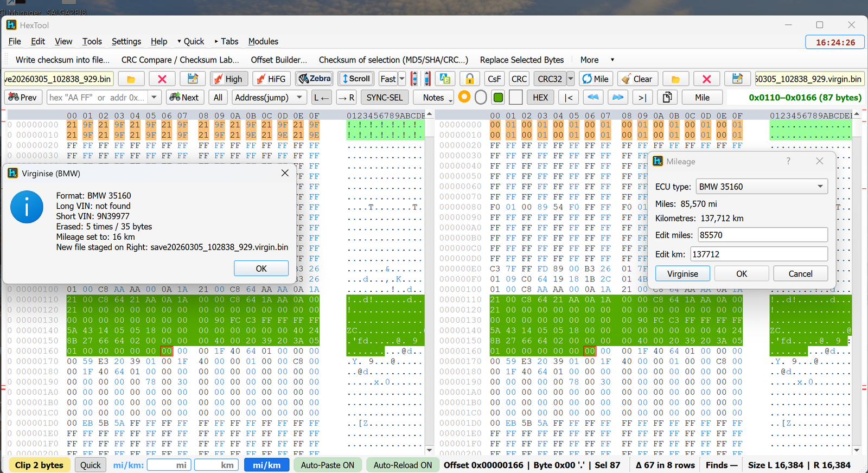This screenshot has height=473, width=868.
Task: Click the copy pages icon next to Mile
Action: coord(667,98)
